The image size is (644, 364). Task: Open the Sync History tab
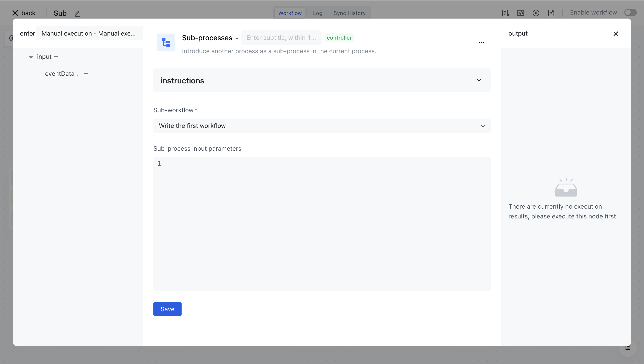[x=350, y=13]
